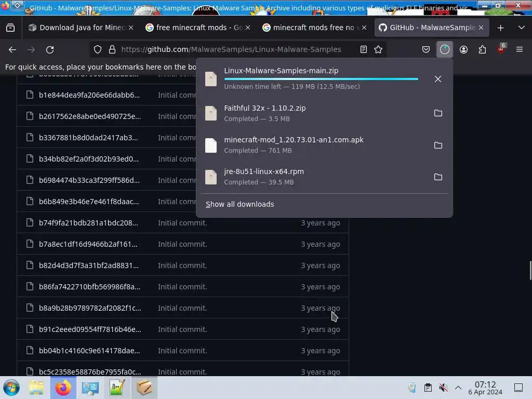Click the download progress bar
The width and height of the screenshot is (532, 399).
321,79
